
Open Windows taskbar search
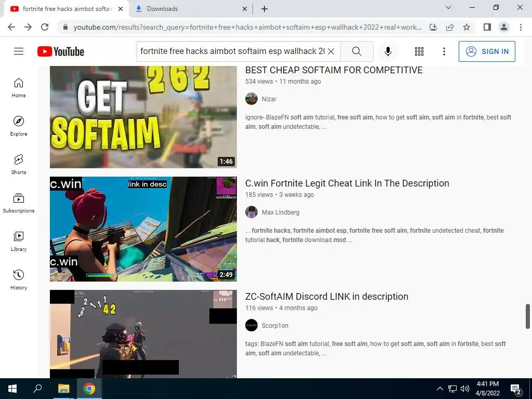[37, 389]
